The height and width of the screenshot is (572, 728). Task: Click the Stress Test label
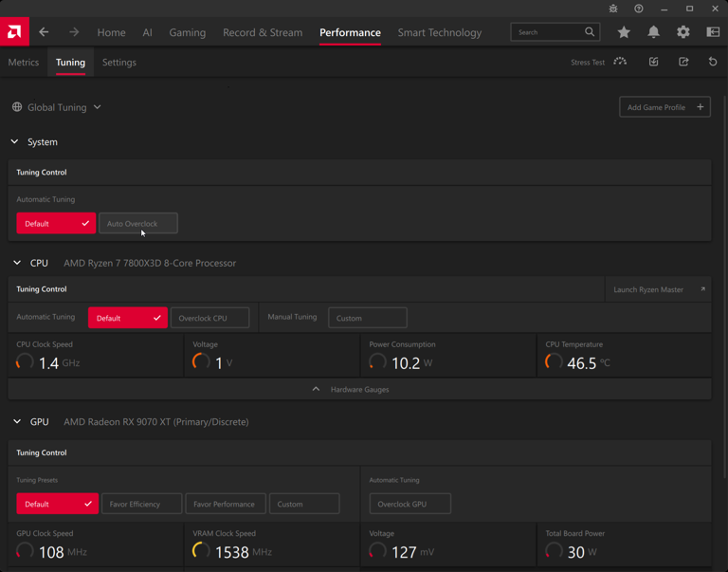click(x=588, y=63)
